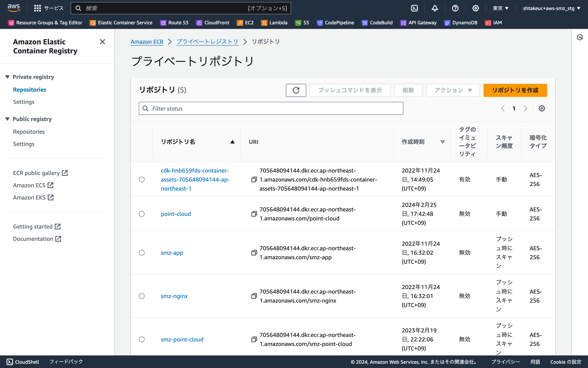Copy URI of smz-point-cloud repository
Screen dimensions: 588x368
(254, 339)
